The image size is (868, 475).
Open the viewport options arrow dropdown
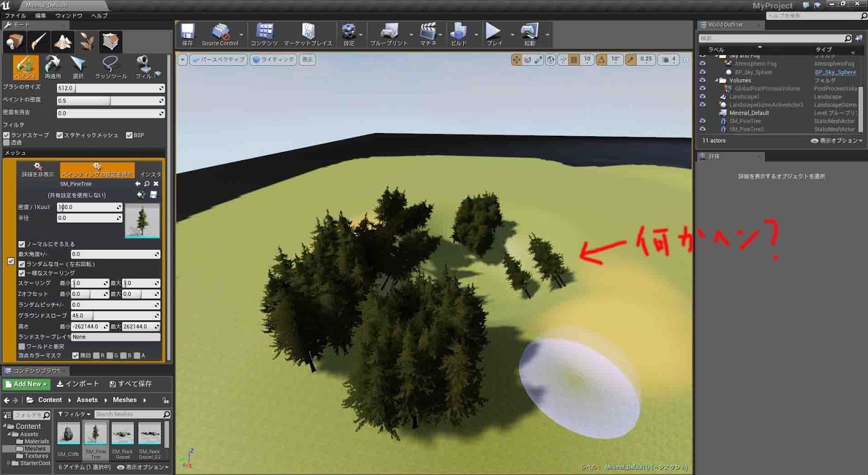tap(182, 60)
